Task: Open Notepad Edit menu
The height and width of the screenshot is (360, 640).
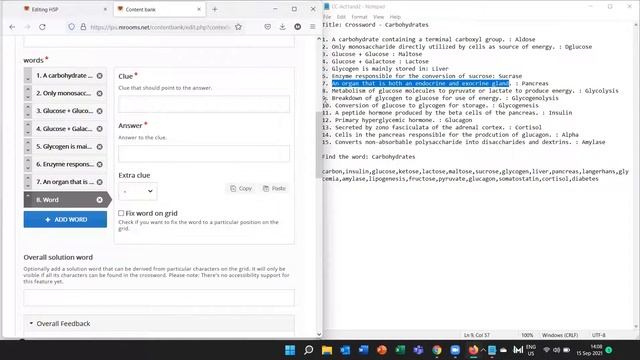Action: coord(341,17)
